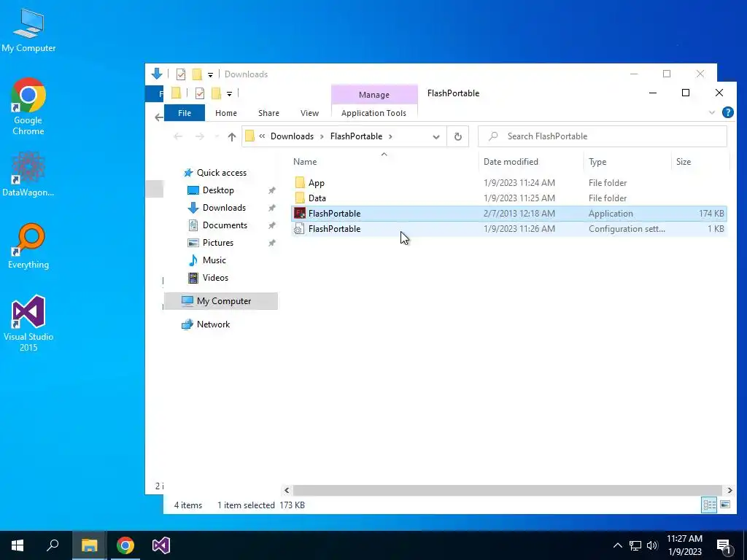Select the Data folder

click(x=508, y=198)
